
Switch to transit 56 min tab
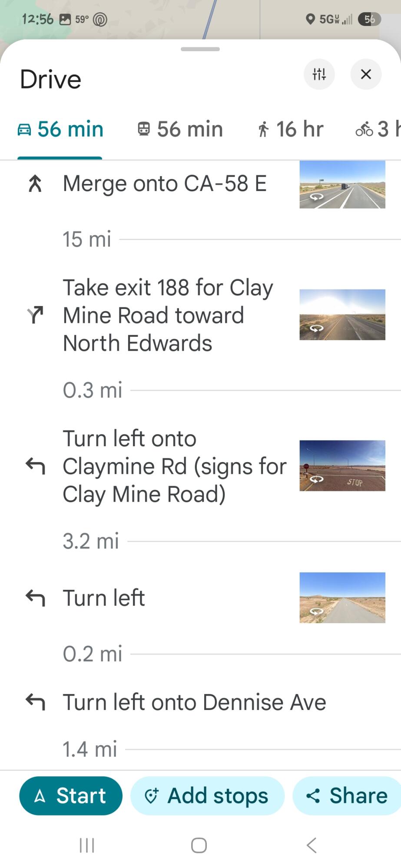point(180,129)
